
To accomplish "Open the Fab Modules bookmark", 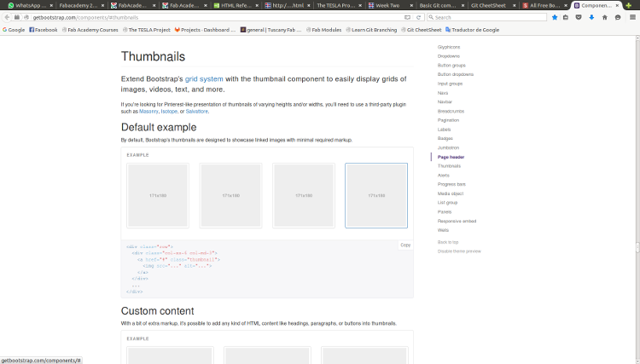I will [x=323, y=30].
